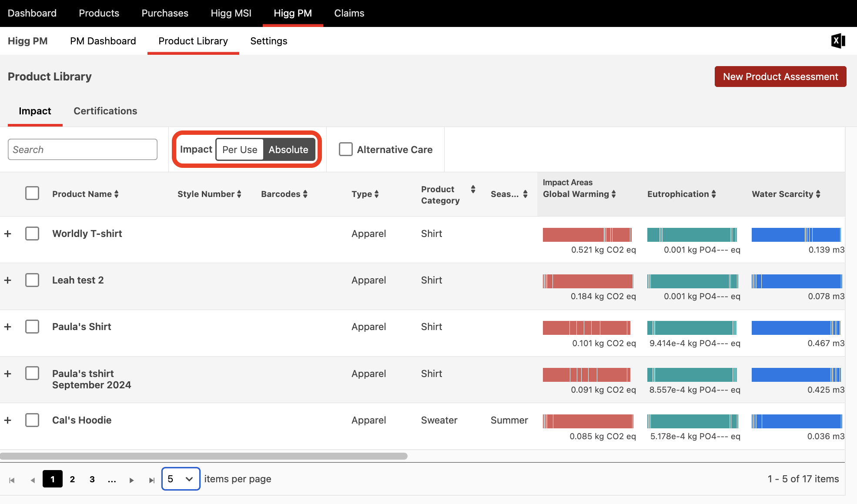
Task: Click the Higg PM sub-navigation link
Action: (x=28, y=41)
